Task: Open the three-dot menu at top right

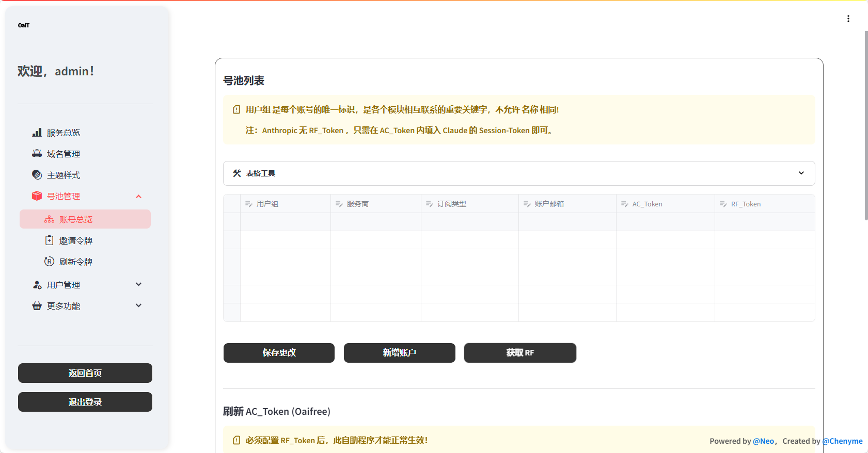Action: [x=848, y=19]
